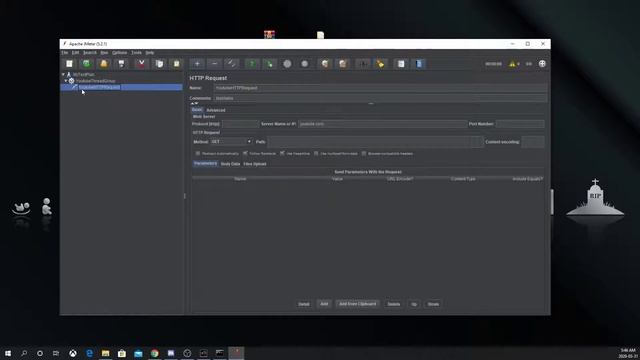This screenshot has width=640, height=360.
Task: Click the Collapse All minus icon
Action: [214, 64]
